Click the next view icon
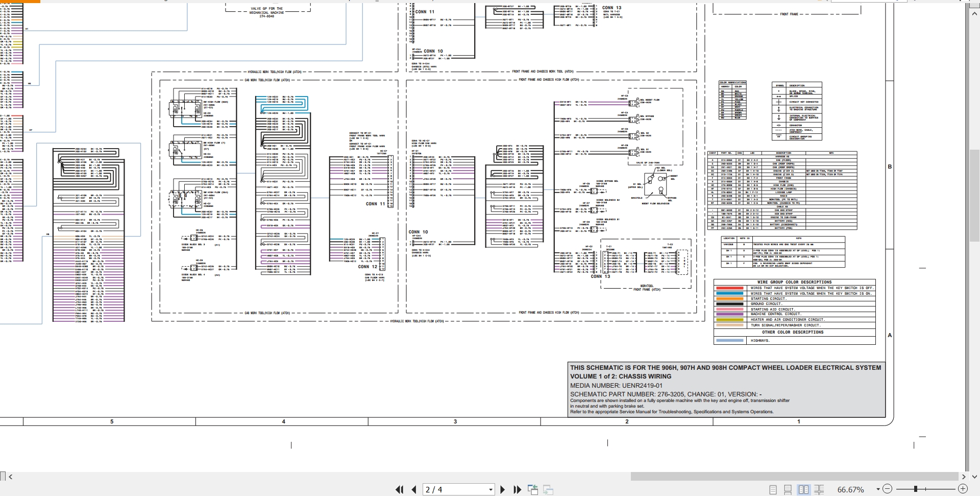980x496 pixels. [548, 490]
